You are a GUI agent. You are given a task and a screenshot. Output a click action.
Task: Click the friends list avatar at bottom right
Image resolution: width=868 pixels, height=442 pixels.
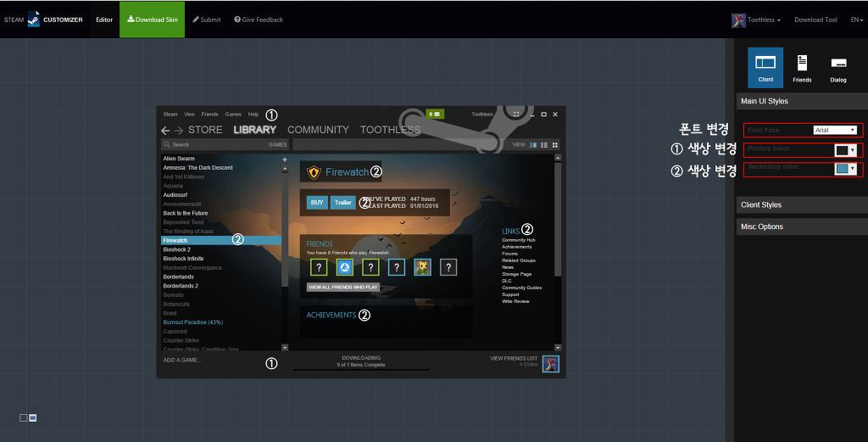pyautogui.click(x=550, y=364)
